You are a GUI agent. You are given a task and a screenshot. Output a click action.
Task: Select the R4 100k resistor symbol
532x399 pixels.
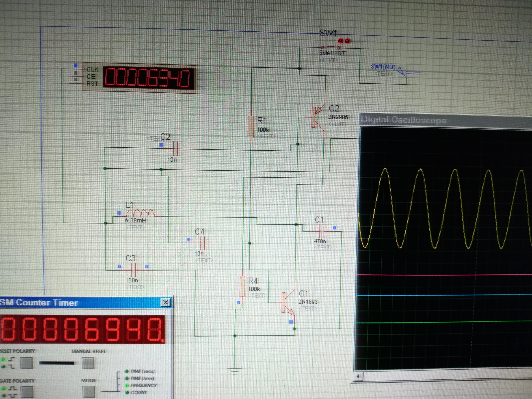click(x=242, y=286)
